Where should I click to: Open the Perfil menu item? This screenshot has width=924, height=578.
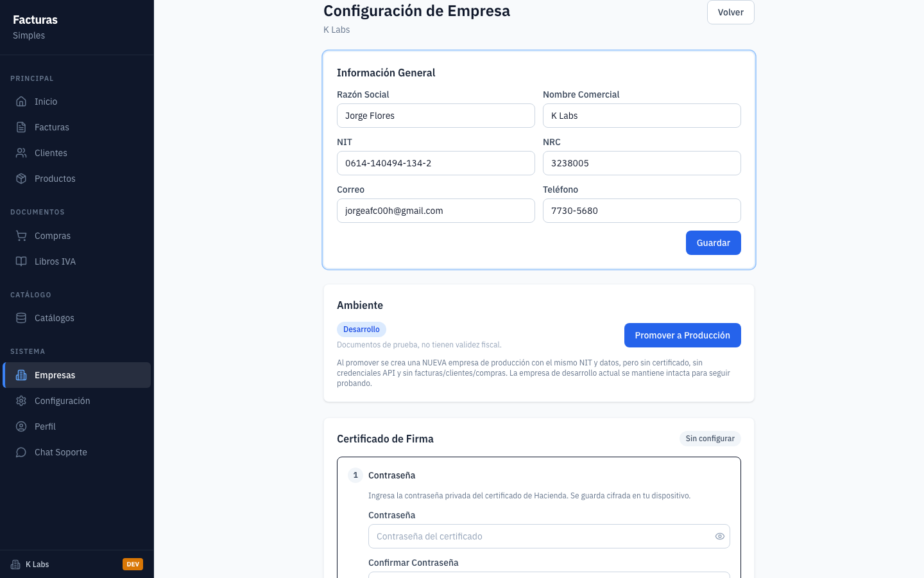[x=77, y=426]
